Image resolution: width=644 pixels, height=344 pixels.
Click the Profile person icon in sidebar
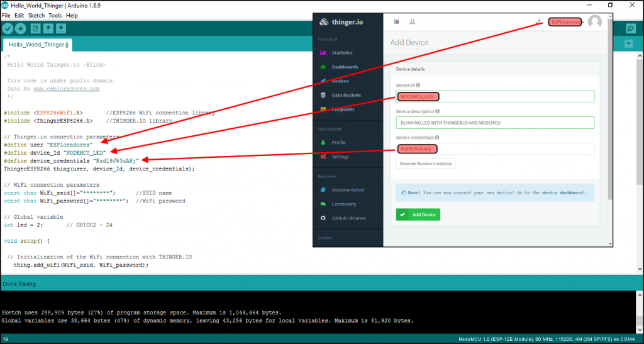[x=323, y=143]
